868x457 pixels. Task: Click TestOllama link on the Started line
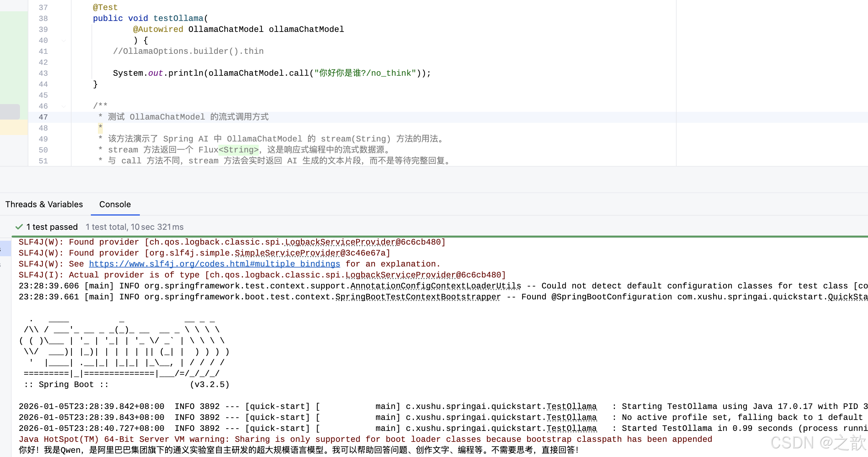pyautogui.click(x=571, y=428)
